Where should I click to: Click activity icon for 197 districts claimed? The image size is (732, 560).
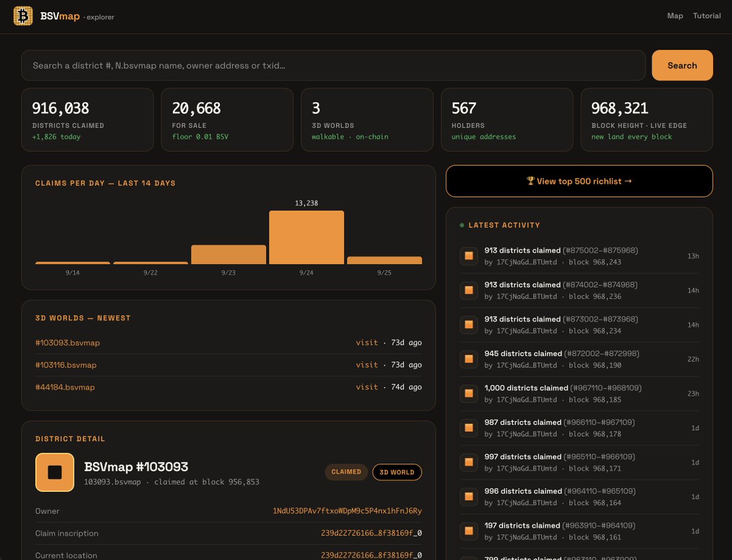point(469,531)
